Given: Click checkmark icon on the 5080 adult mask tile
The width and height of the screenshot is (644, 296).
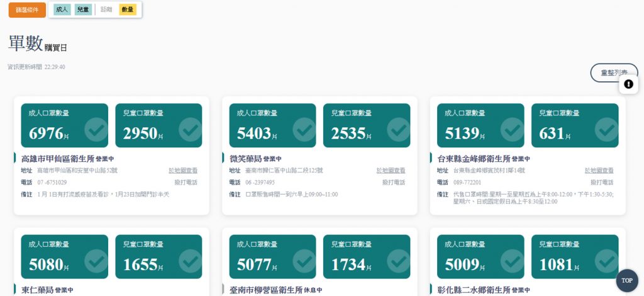Looking at the screenshot, I should click(96, 261).
